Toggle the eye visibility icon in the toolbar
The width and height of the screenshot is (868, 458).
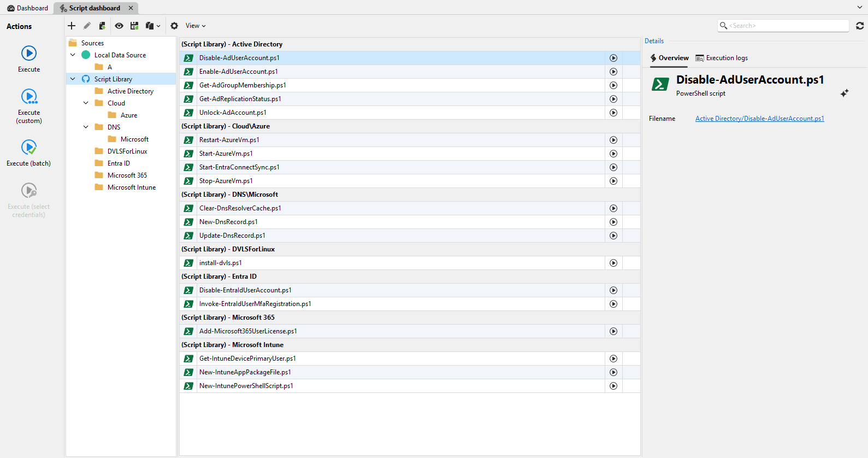tap(119, 26)
